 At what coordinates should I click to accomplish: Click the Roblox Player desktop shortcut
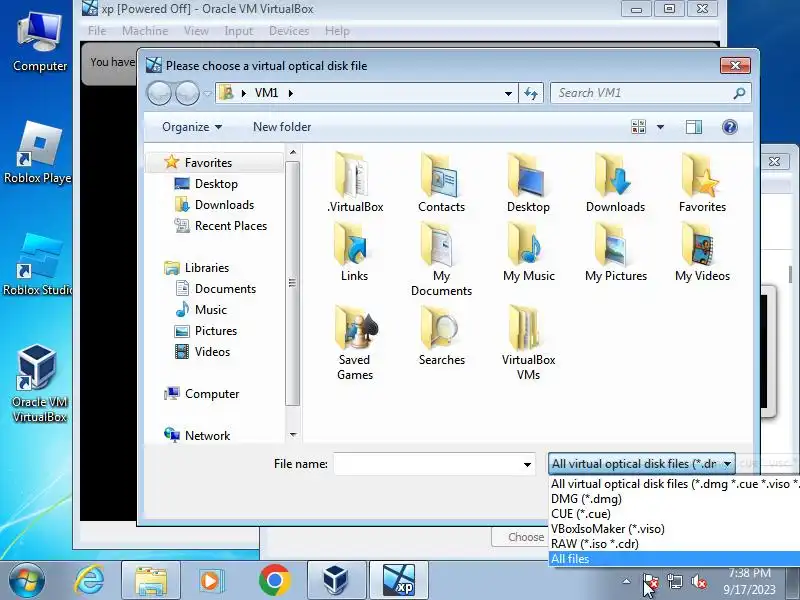(38, 152)
